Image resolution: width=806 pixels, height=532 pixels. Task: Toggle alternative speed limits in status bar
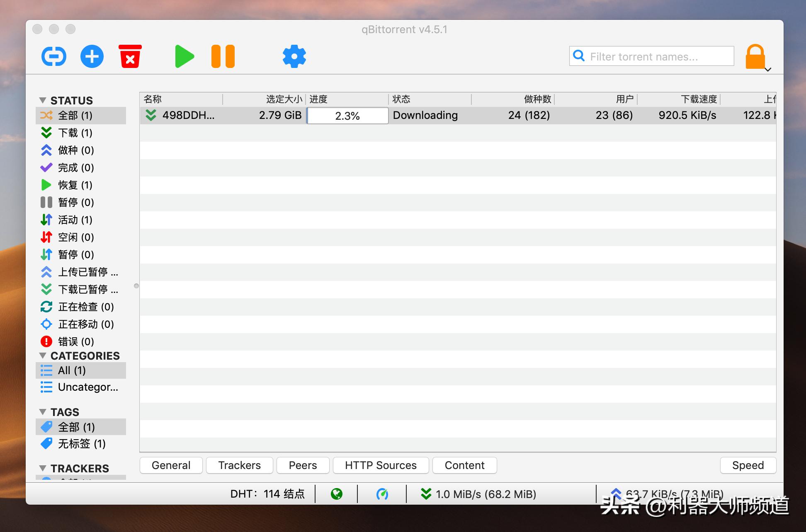[x=382, y=494]
